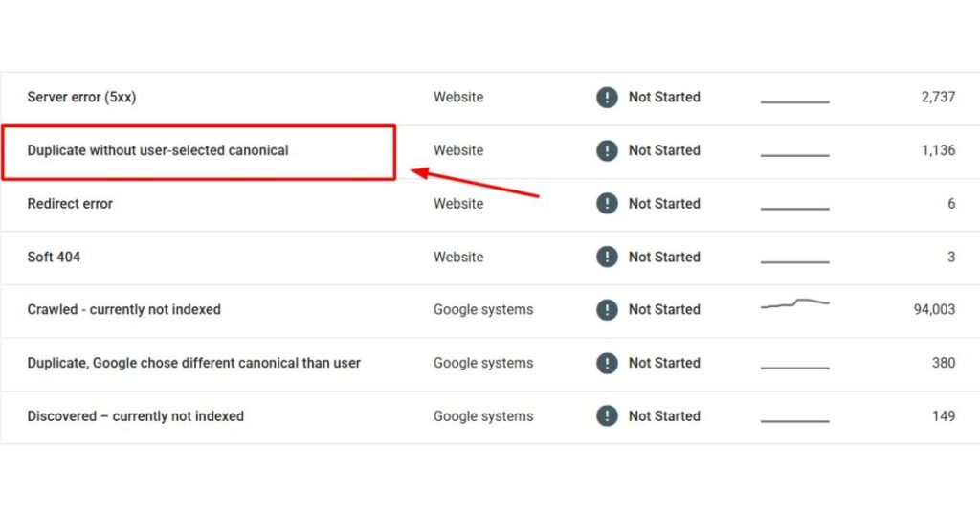Select Duplicate without user-selected canonical issue
980x515 pixels.
pyautogui.click(x=158, y=150)
